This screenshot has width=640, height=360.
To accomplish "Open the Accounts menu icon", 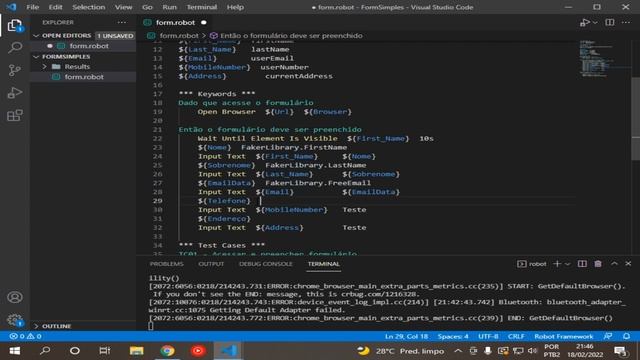I will coord(15,297).
